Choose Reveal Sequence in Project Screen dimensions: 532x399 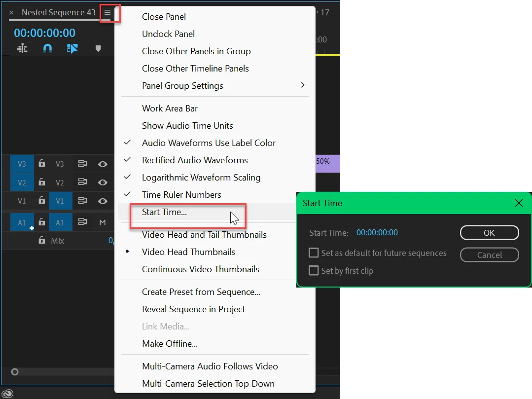point(215,309)
